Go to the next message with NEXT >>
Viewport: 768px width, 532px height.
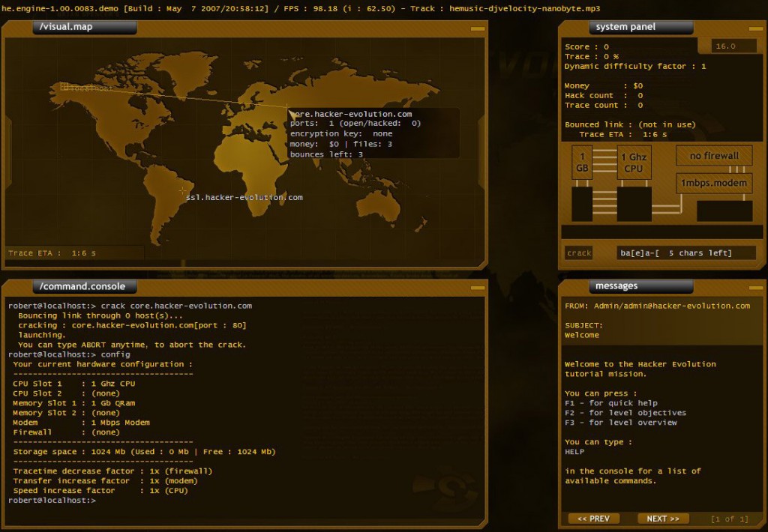(x=663, y=519)
